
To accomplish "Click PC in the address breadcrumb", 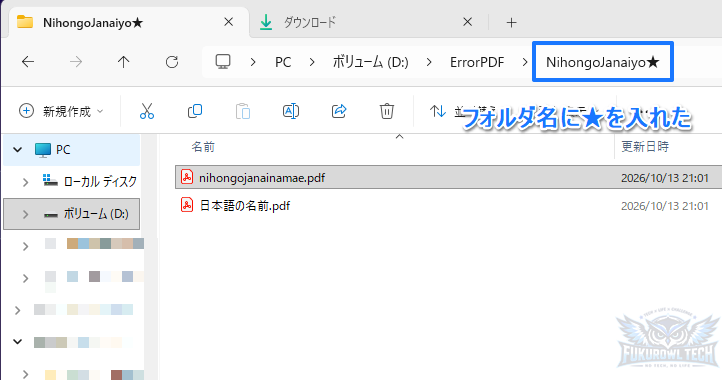I will [283, 62].
